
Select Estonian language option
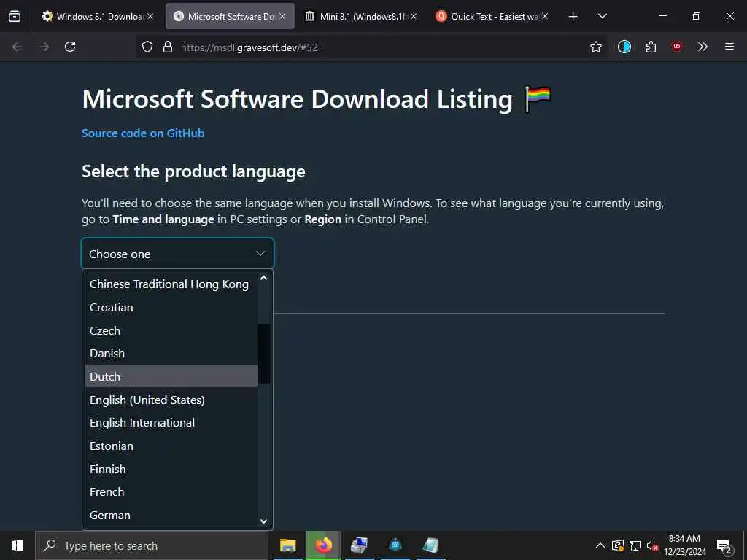[x=171, y=446]
